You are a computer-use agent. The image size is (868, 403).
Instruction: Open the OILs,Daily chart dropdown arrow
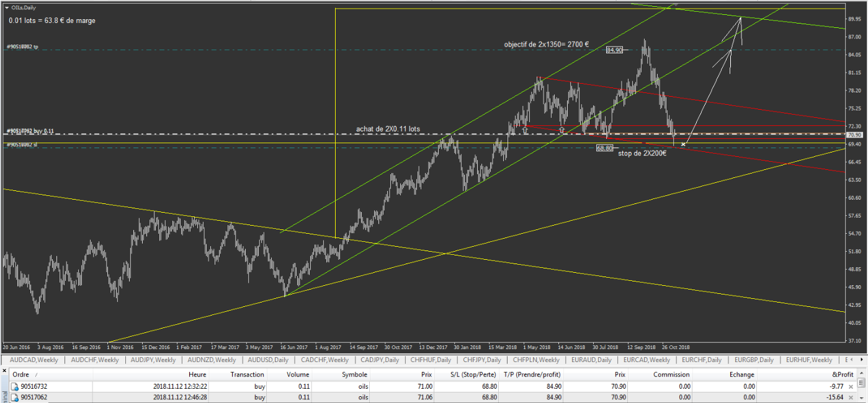tap(6, 7)
